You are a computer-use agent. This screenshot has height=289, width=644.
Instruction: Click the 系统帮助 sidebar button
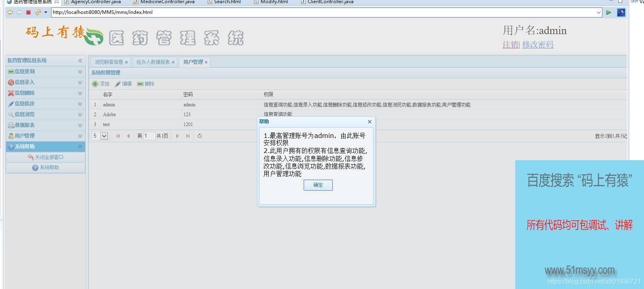point(46,168)
